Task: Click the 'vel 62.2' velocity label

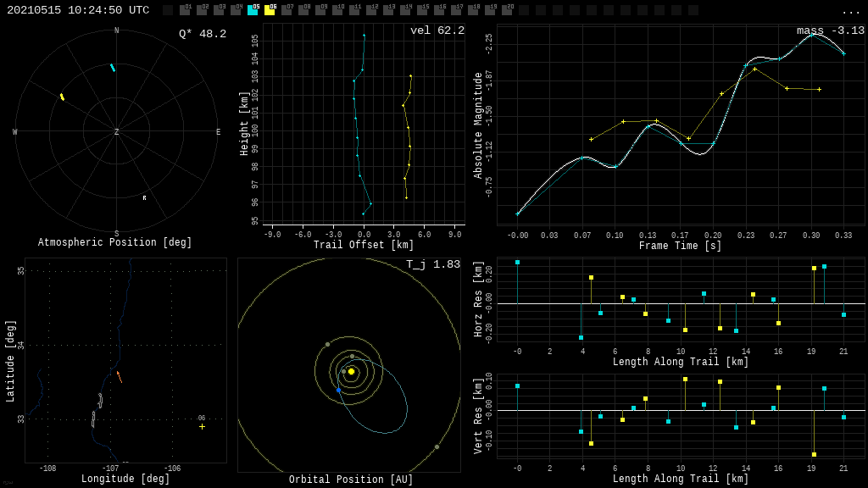Action: 437,30
